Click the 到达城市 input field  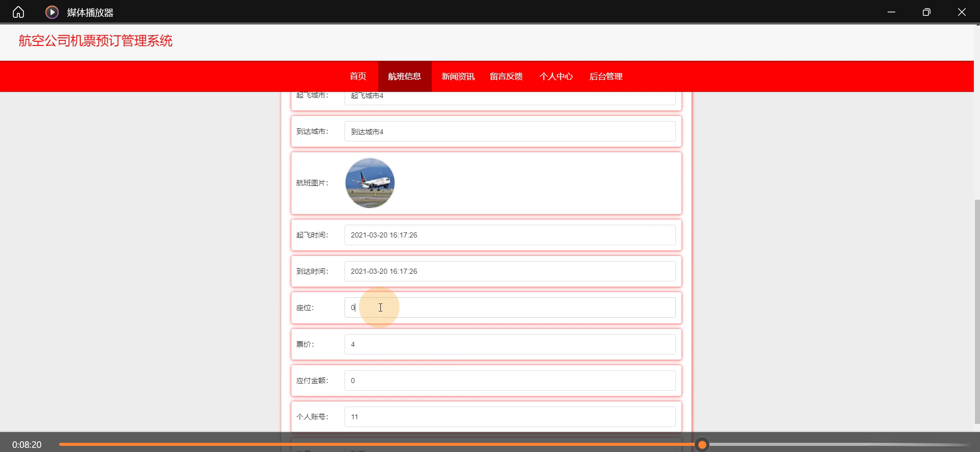point(510,131)
